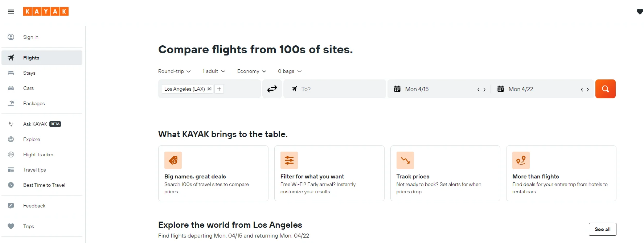The height and width of the screenshot is (243, 644).
Task: Click the Mon 4/15 departure date
Action: click(417, 89)
